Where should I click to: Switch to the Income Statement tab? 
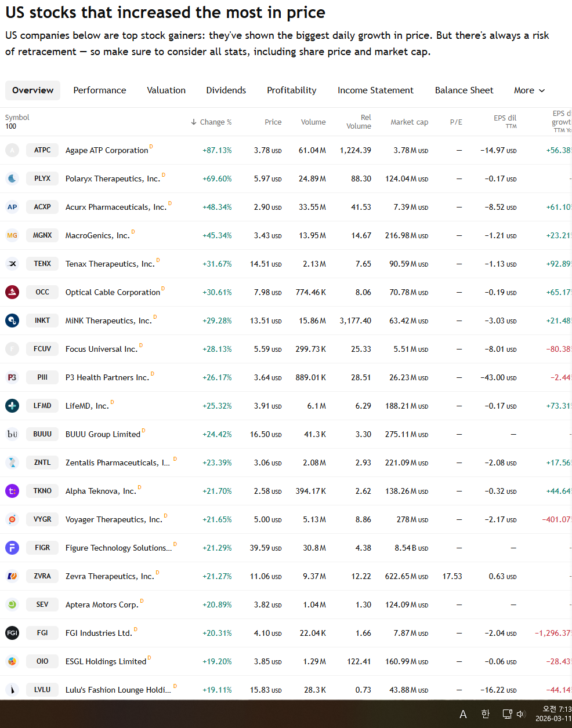(x=376, y=90)
